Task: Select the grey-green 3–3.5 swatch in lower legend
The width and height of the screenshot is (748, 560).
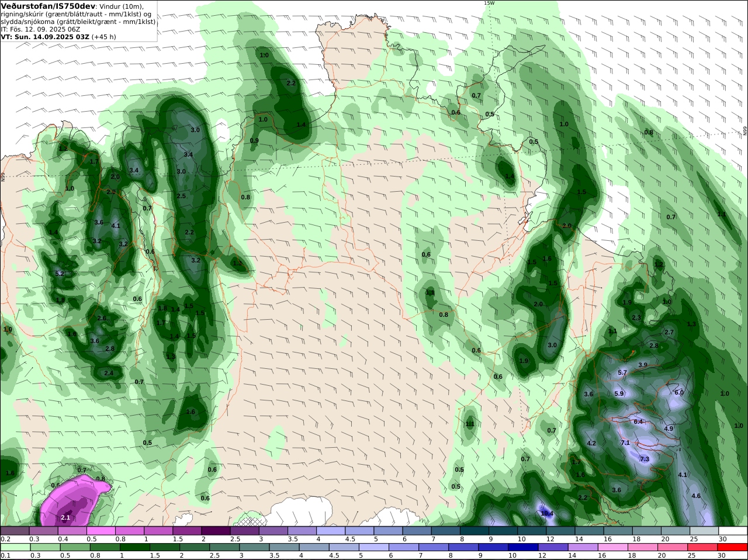Action: click(x=254, y=547)
